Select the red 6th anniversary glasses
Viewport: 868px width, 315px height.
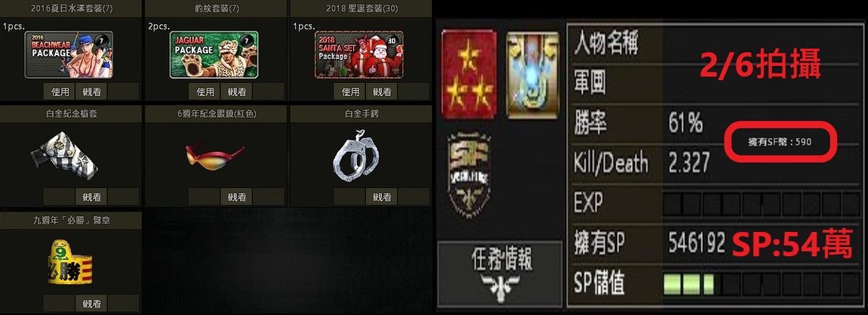215,156
